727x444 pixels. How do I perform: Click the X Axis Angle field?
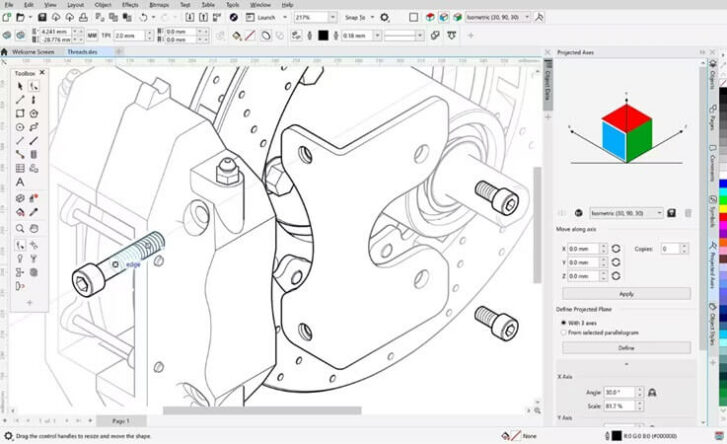click(619, 393)
